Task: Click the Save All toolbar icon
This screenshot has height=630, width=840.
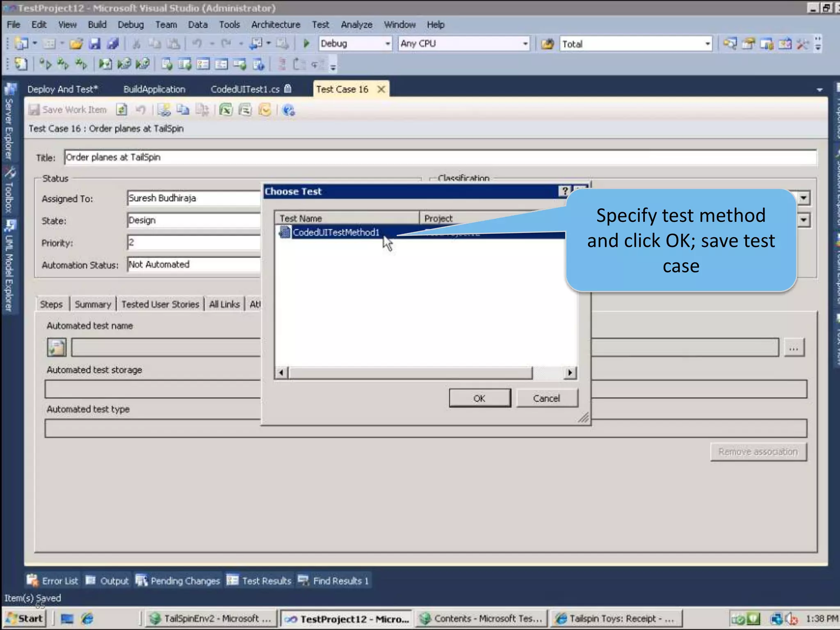Action: pyautogui.click(x=113, y=43)
